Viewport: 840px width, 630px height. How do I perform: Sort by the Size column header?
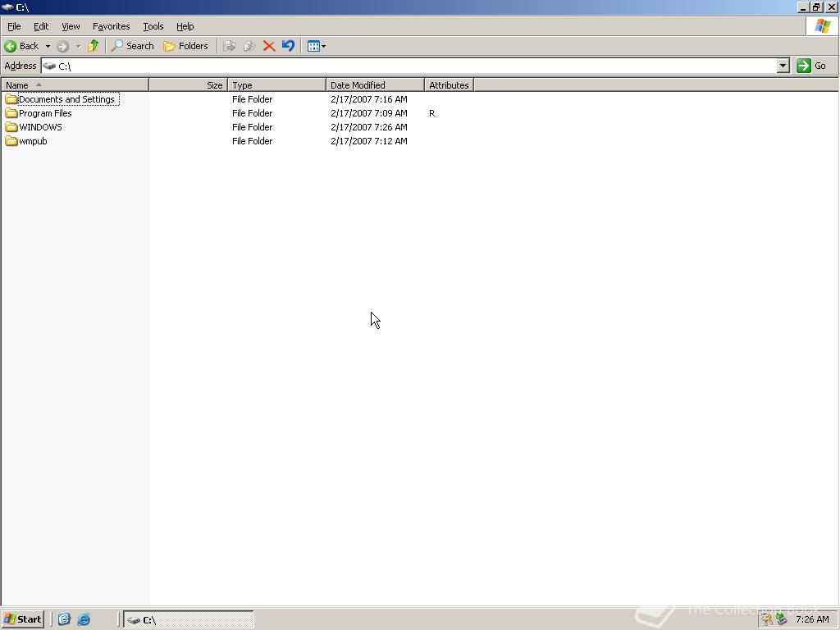click(x=189, y=85)
